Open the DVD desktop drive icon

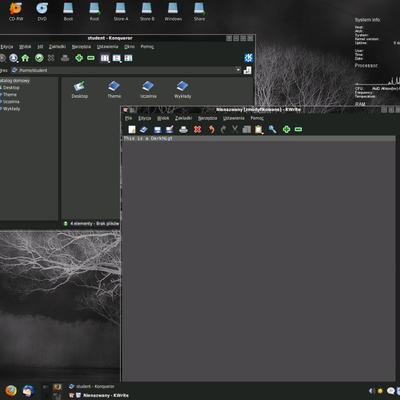pos(42,12)
